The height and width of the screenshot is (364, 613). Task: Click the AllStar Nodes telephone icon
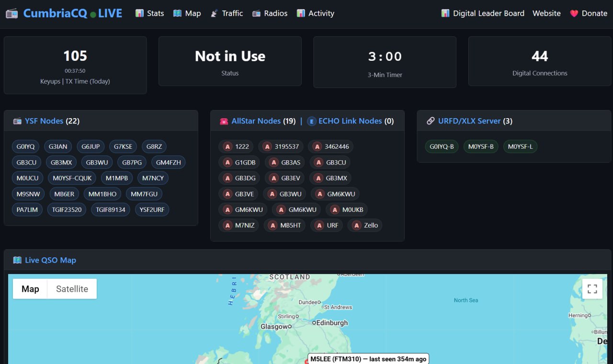coord(224,121)
